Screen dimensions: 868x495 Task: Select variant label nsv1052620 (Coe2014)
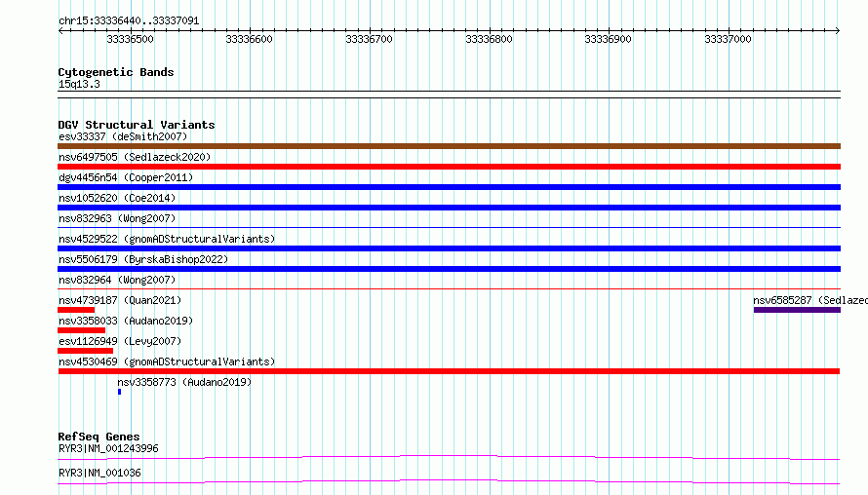click(117, 198)
